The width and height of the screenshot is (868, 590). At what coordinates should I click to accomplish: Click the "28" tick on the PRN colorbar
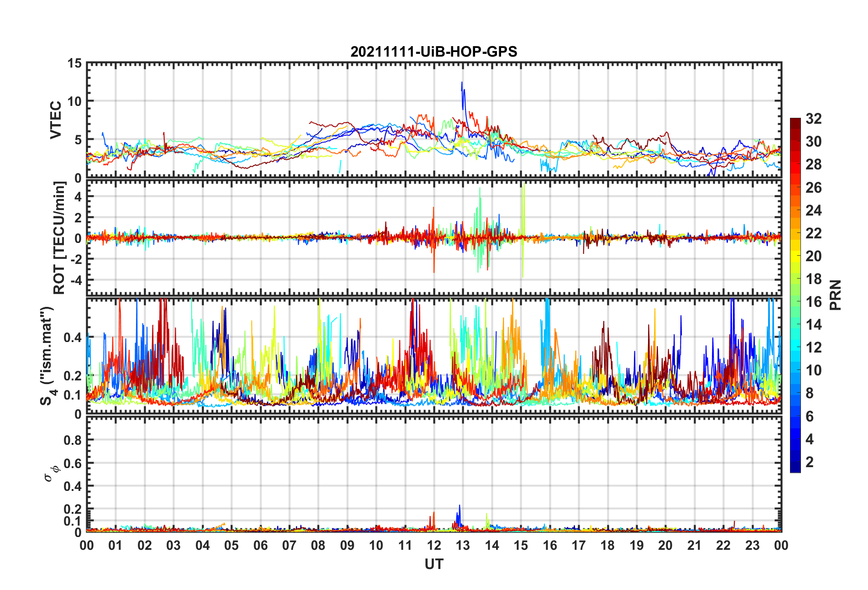pyautogui.click(x=813, y=164)
